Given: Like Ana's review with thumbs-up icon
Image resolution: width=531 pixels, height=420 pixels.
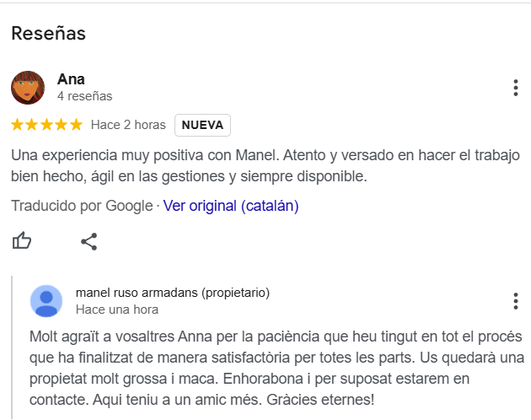Looking at the screenshot, I should (x=22, y=242).
